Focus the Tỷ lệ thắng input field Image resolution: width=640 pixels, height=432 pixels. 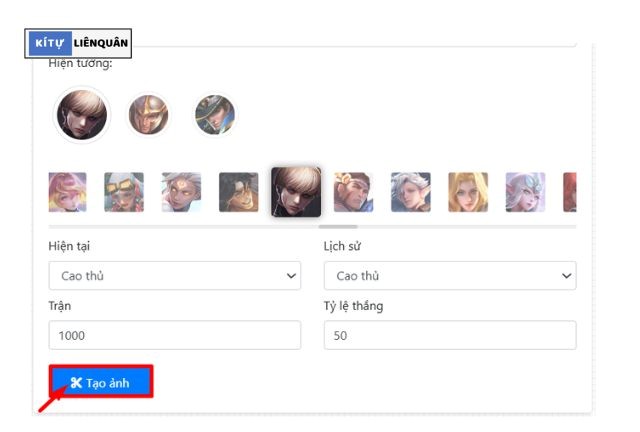pos(450,335)
